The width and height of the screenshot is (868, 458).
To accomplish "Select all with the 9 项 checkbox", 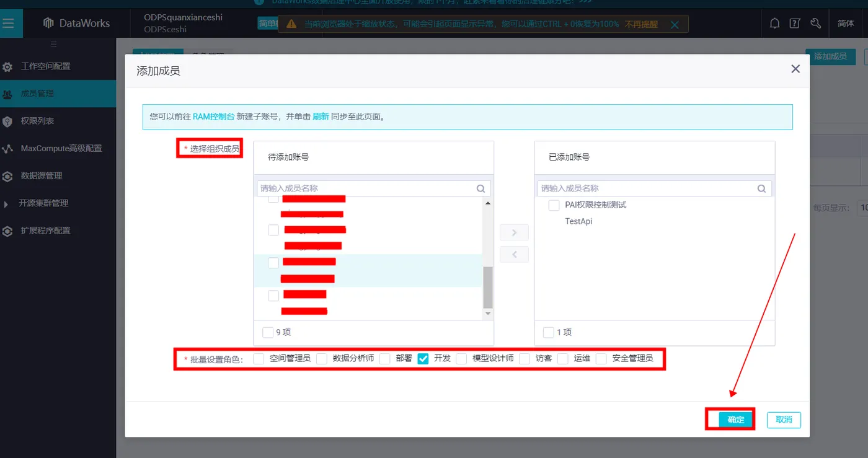I will (268, 333).
